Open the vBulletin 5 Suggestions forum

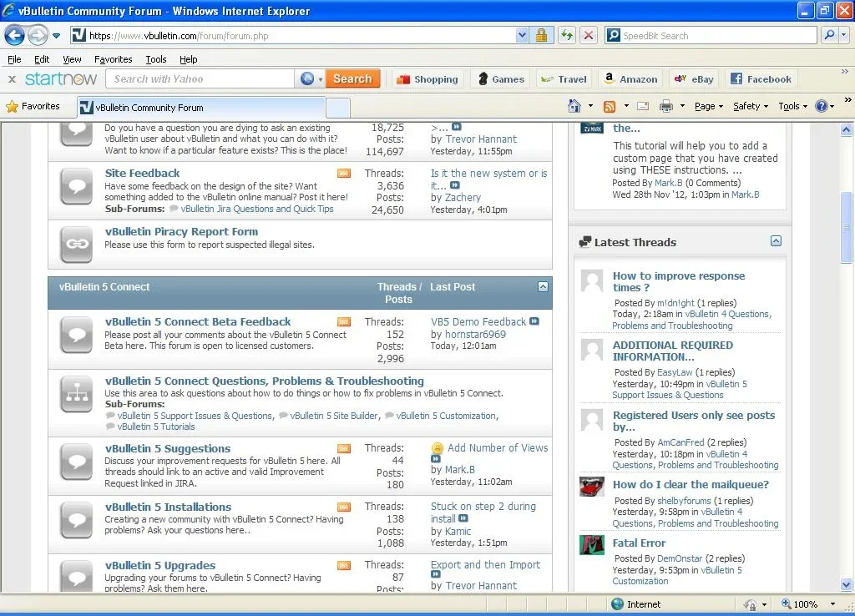pos(167,448)
